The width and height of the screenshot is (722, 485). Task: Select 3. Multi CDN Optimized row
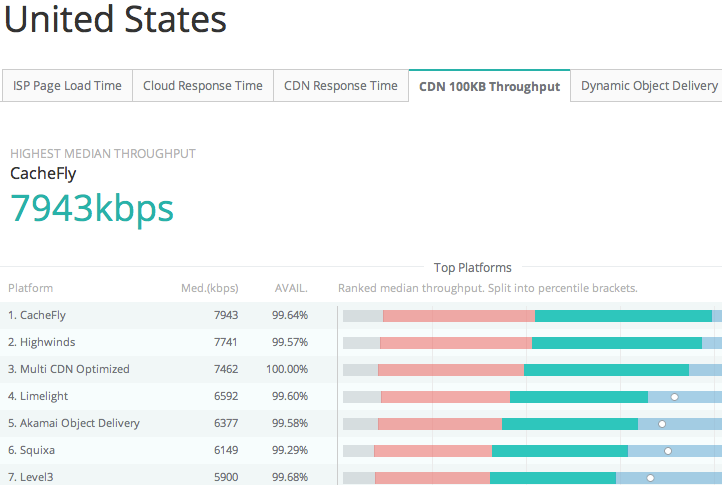point(361,369)
